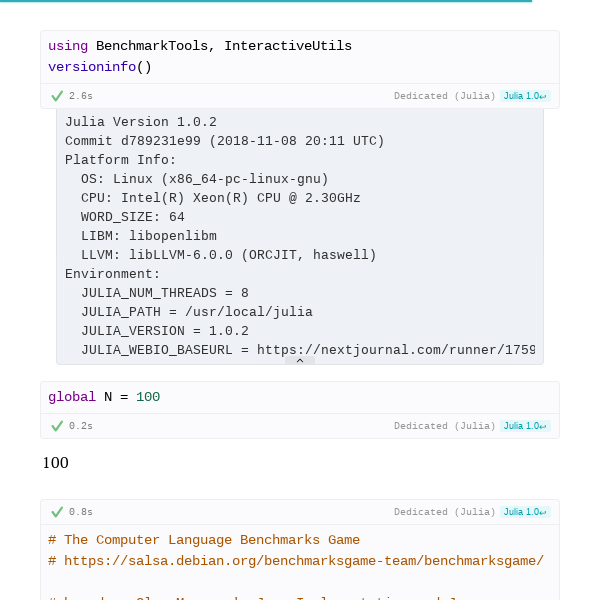Screen dimensions: 600x600
Task: Click the 'OS: Linux (x86_64-pc-linux-gnu)' line
Action: 205,179
